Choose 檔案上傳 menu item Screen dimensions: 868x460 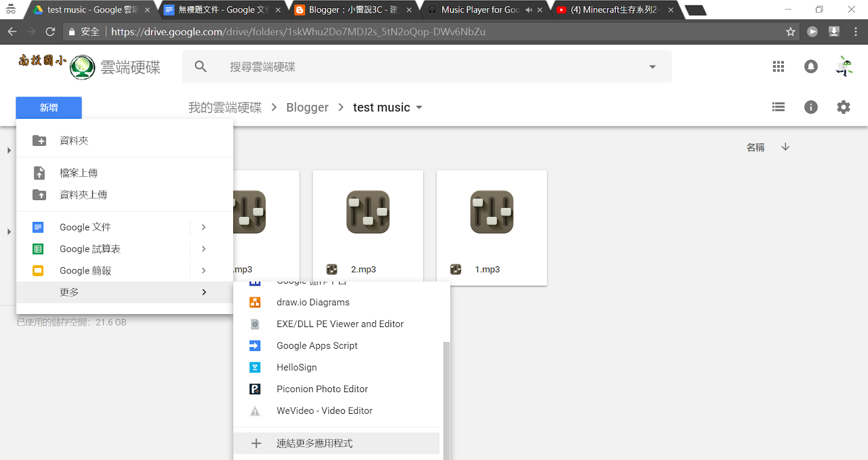tap(125, 173)
